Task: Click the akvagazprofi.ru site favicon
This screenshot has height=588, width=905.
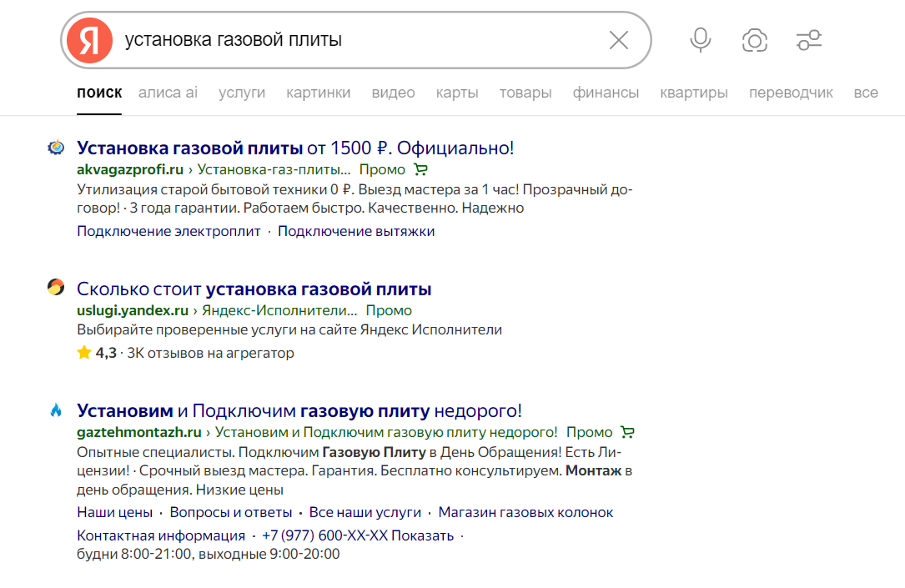Action: point(56,148)
